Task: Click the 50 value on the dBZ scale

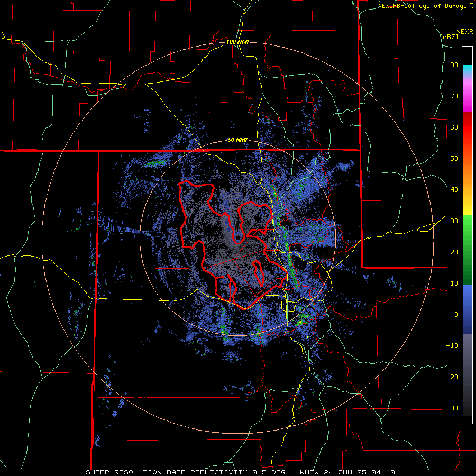Action: (x=454, y=159)
